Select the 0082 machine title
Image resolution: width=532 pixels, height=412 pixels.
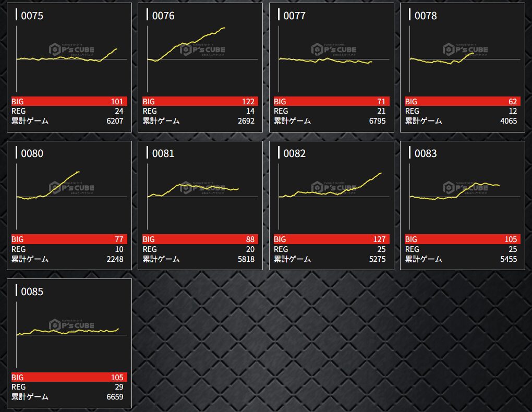coord(294,154)
